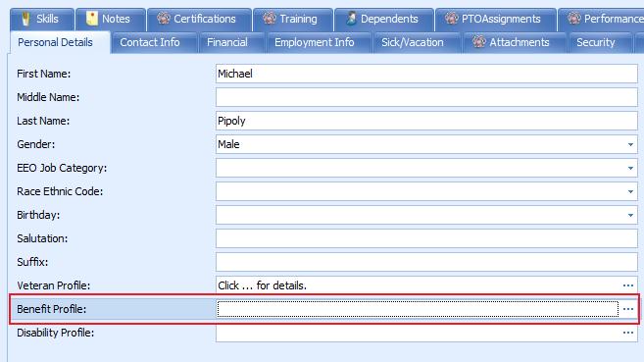
Task: Click the Training tab icon
Action: coord(270,19)
